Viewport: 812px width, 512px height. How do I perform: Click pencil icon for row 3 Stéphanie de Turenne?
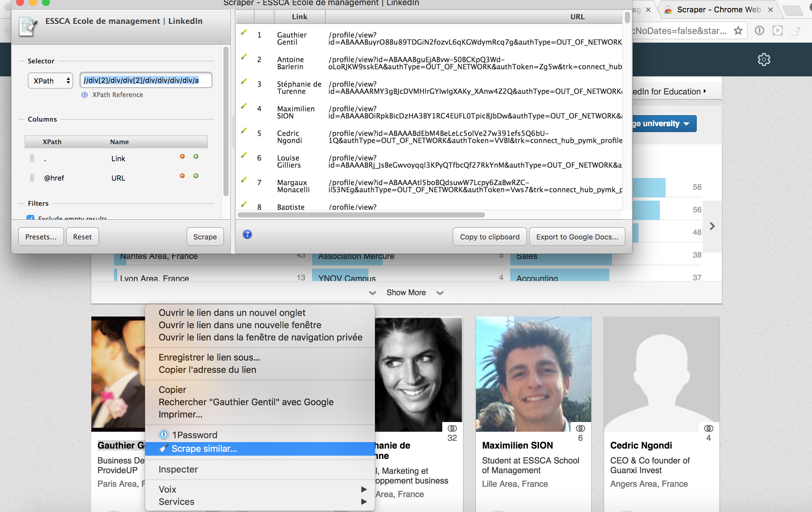pyautogui.click(x=244, y=82)
